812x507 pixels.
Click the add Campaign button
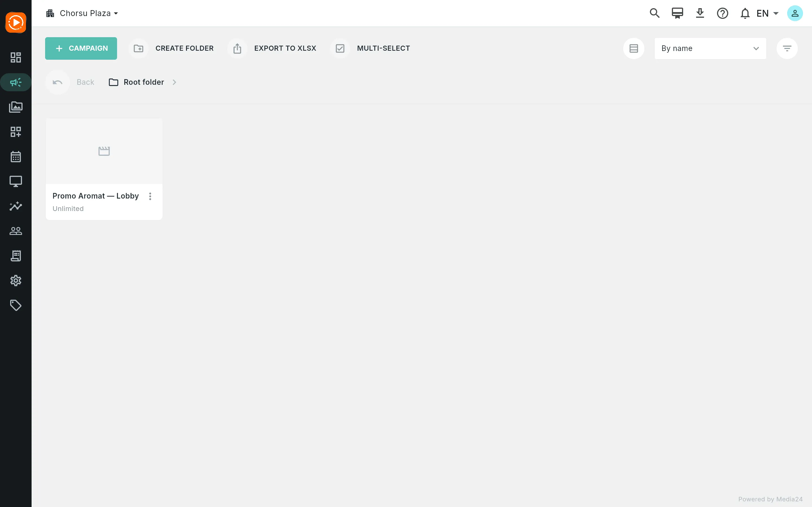click(x=81, y=48)
